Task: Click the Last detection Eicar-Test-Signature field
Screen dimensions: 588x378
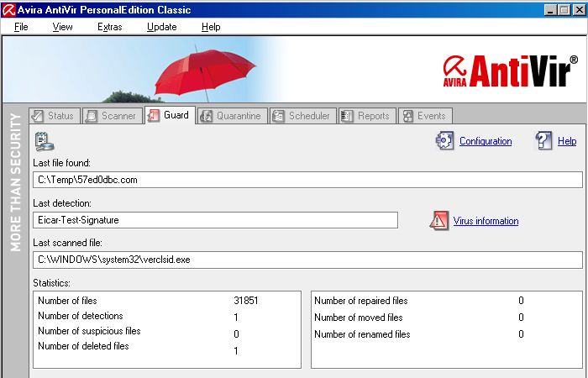Action: [215, 220]
